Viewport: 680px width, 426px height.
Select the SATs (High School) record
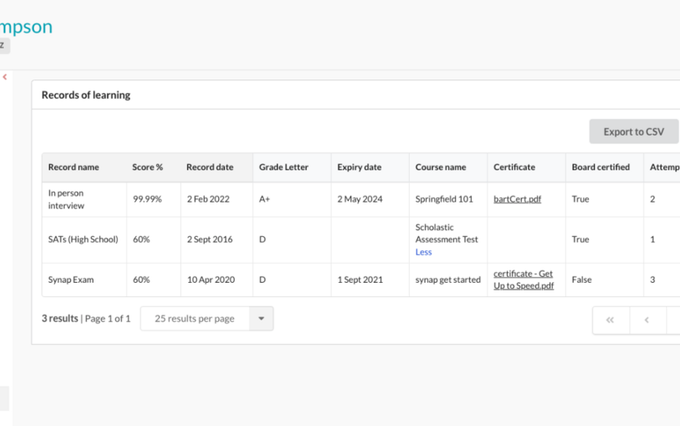coord(83,239)
